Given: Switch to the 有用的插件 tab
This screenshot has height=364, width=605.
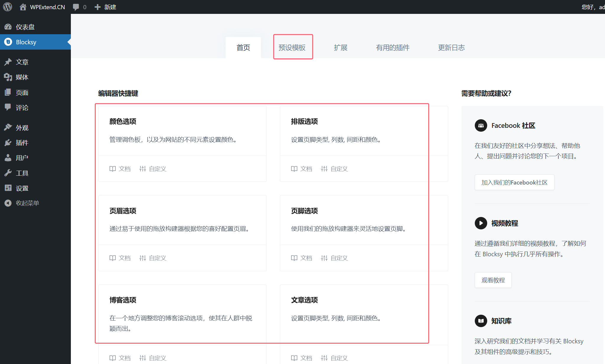Looking at the screenshot, I should 393,48.
